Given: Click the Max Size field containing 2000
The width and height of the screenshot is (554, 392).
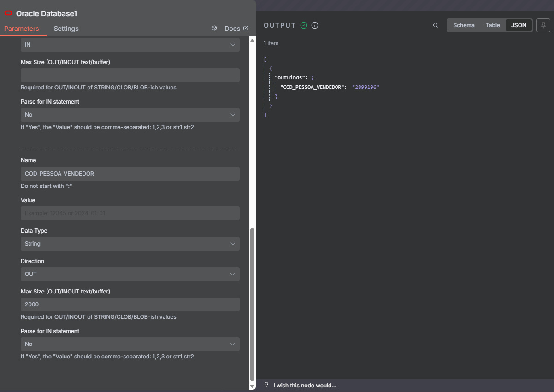Looking at the screenshot, I should pyautogui.click(x=130, y=304).
